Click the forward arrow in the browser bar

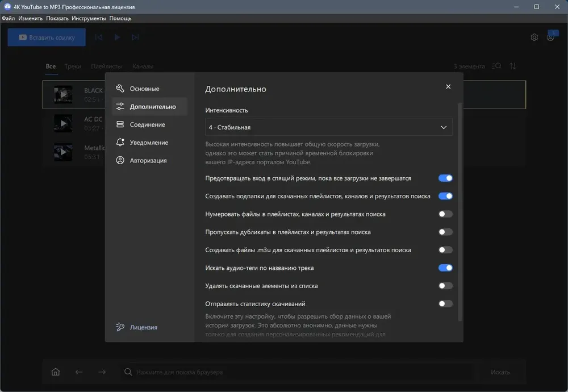(x=102, y=372)
